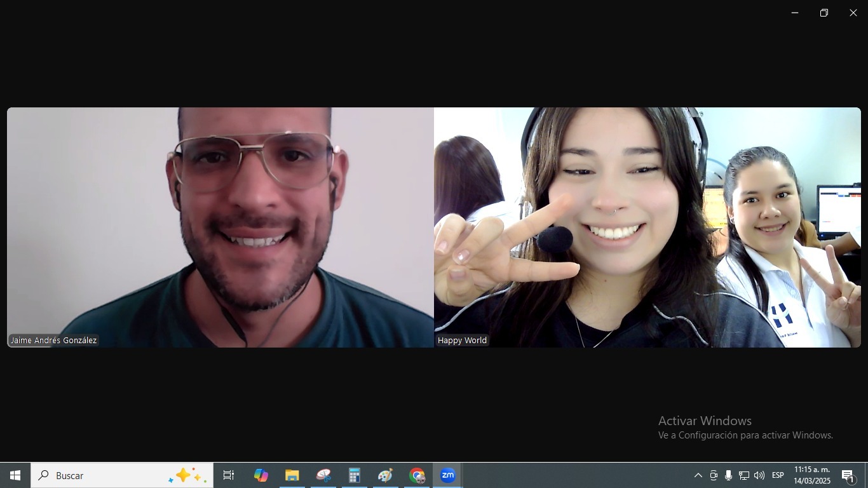
Task: Click the Zoom app taskbar icon
Action: 447,475
